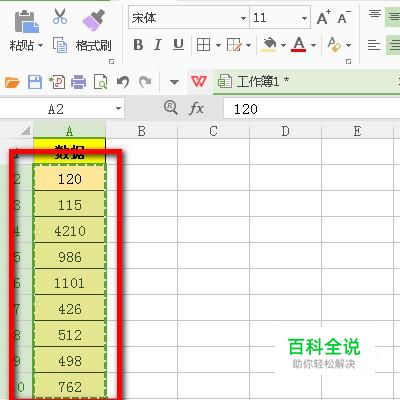Image resolution: width=400 pixels, height=400 pixels.
Task: Select the yellow 数据 header cell
Action: tap(70, 151)
